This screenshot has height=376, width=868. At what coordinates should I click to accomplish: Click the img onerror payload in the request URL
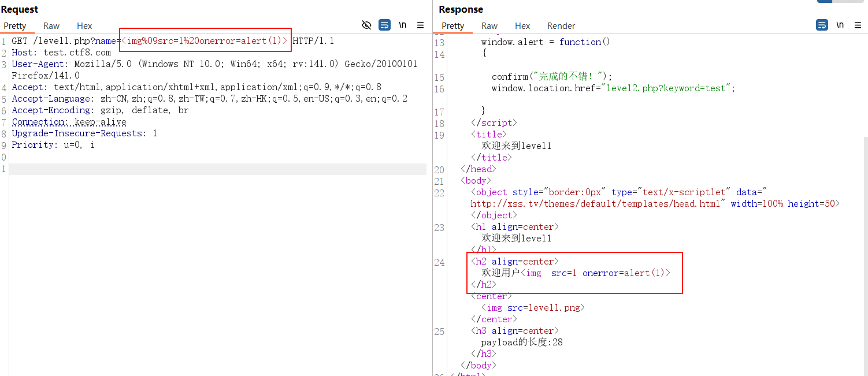tap(205, 41)
